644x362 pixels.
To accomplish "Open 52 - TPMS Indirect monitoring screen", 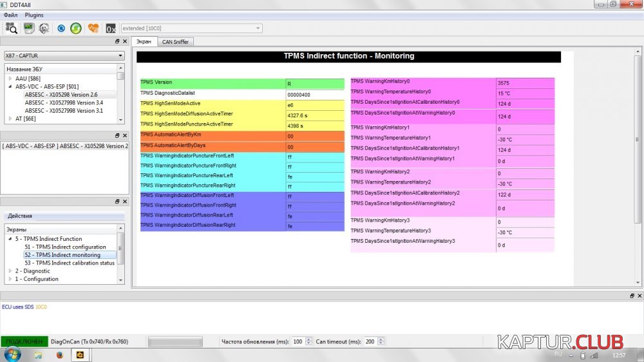I will click(62, 255).
